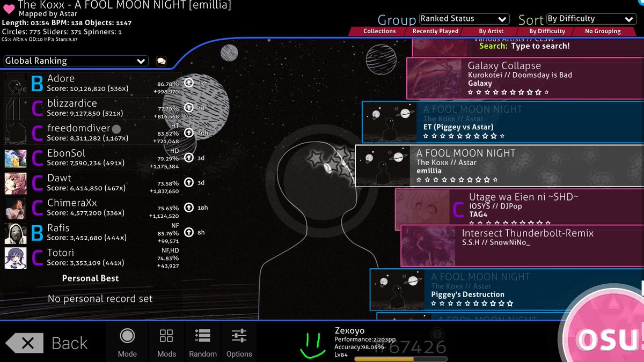Image resolution: width=644 pixels, height=362 pixels.
Task: Click the 'Mapped by Astar' text
Action: (x=48, y=14)
